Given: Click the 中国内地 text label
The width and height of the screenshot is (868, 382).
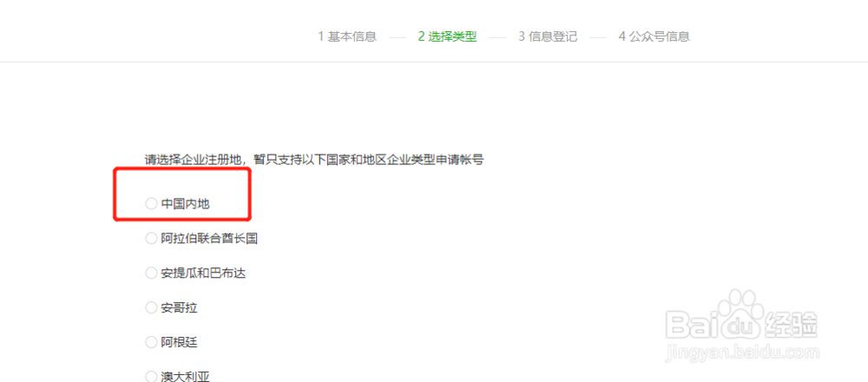Looking at the screenshot, I should pyautogui.click(x=186, y=204).
